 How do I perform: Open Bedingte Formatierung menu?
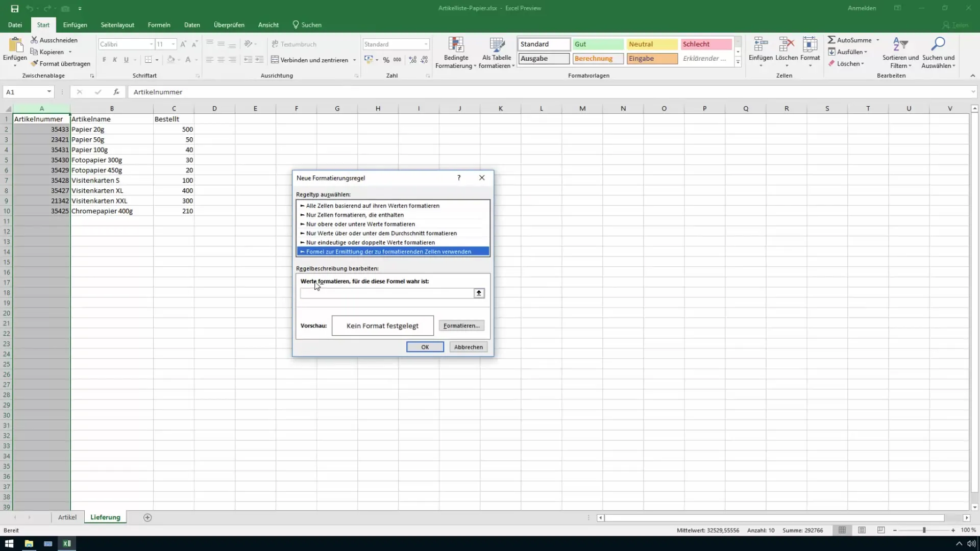pos(456,53)
